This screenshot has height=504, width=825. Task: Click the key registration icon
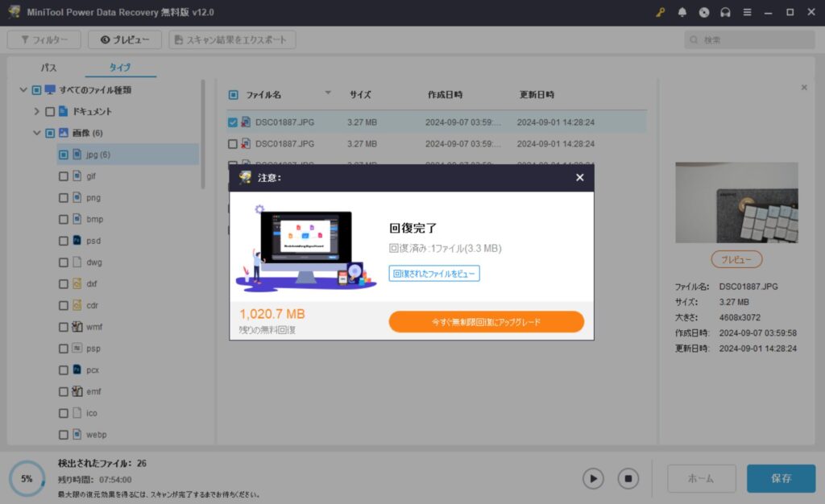point(661,12)
